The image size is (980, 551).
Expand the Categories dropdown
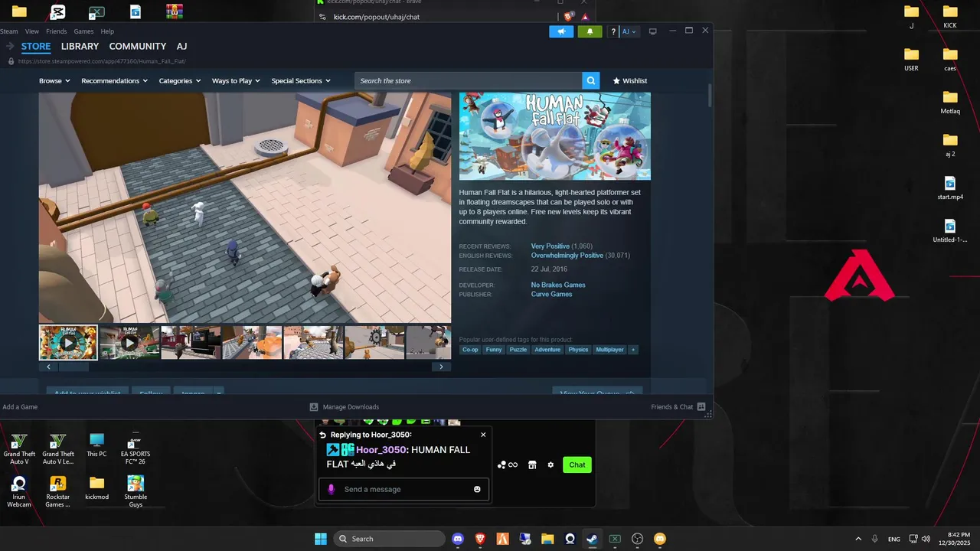(x=180, y=80)
